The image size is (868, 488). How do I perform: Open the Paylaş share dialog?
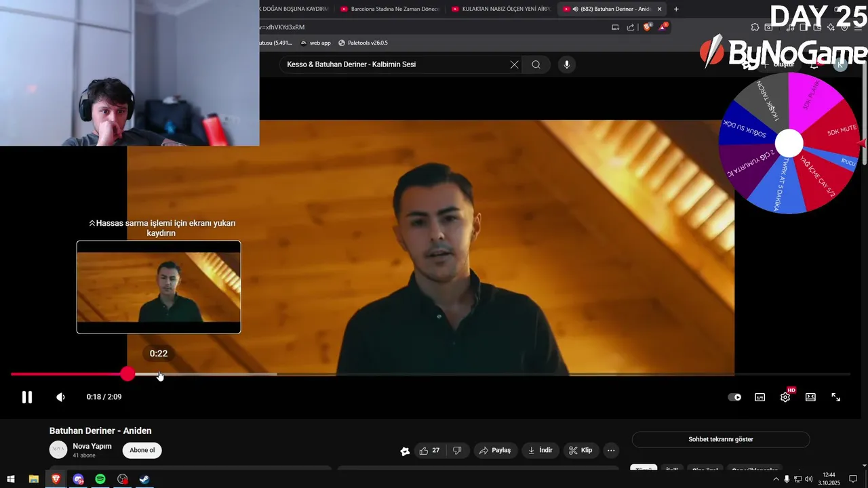pyautogui.click(x=495, y=450)
